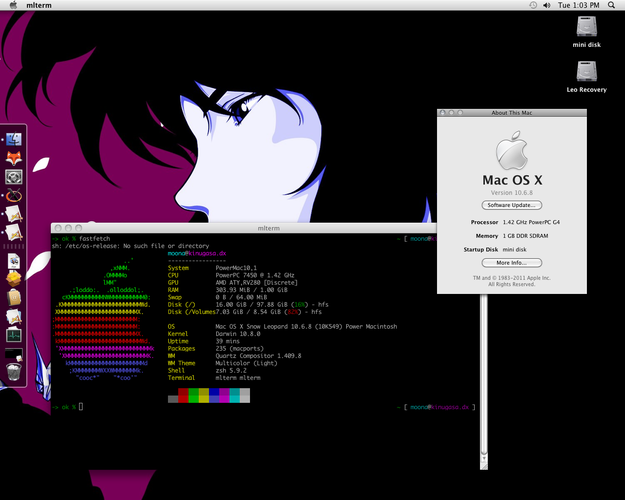Image resolution: width=625 pixels, height=500 pixels.
Task: Click the Tue 1:03 PM clock
Action: point(578,5)
